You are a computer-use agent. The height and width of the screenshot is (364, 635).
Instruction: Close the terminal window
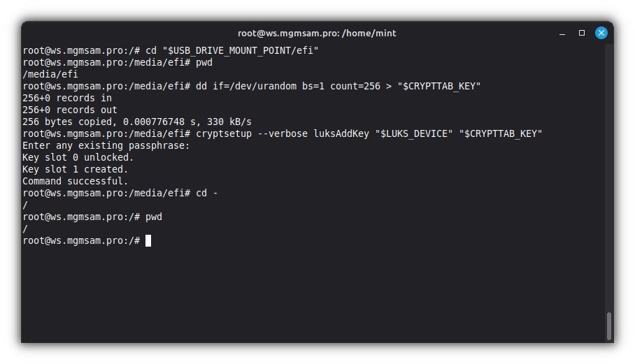point(601,33)
